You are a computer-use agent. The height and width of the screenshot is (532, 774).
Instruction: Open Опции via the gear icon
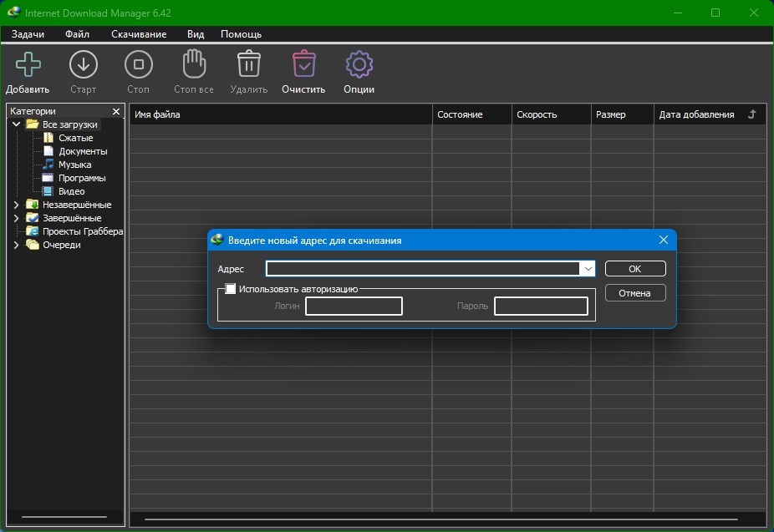[x=359, y=64]
